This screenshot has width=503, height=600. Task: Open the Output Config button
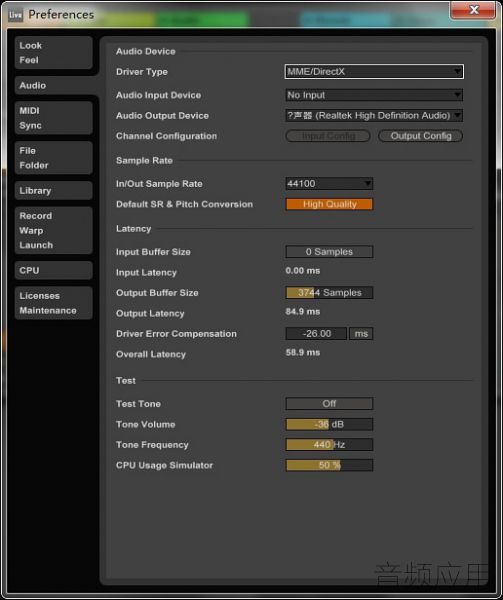coord(421,136)
